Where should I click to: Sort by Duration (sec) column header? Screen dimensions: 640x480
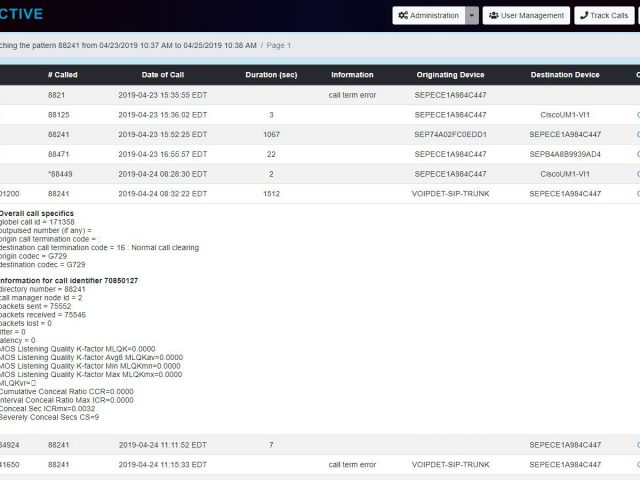(271, 75)
